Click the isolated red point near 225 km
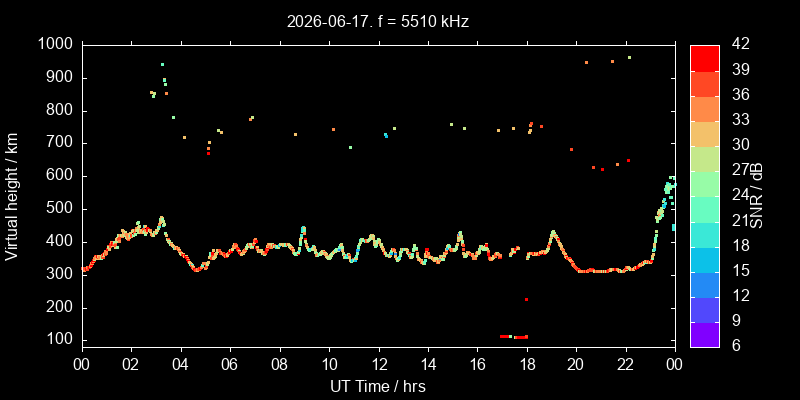This screenshot has width=800, height=400. tap(527, 299)
